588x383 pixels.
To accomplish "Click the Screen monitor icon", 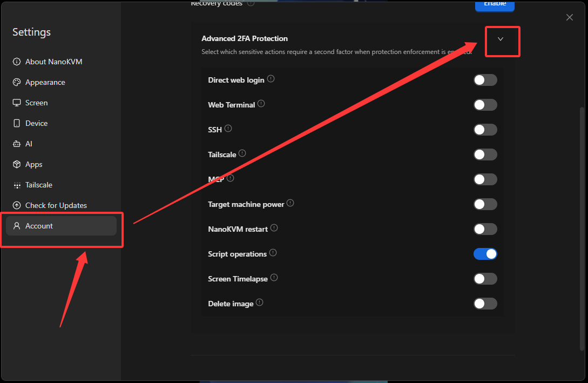I will 17,103.
